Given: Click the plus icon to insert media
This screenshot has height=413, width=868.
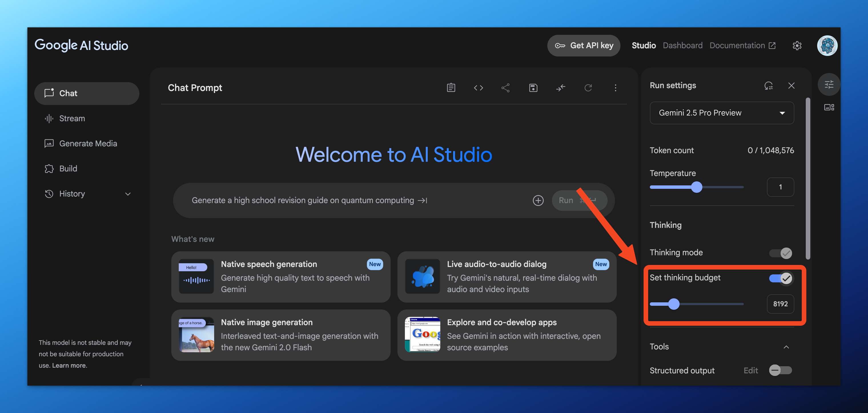Looking at the screenshot, I should click(x=538, y=201).
